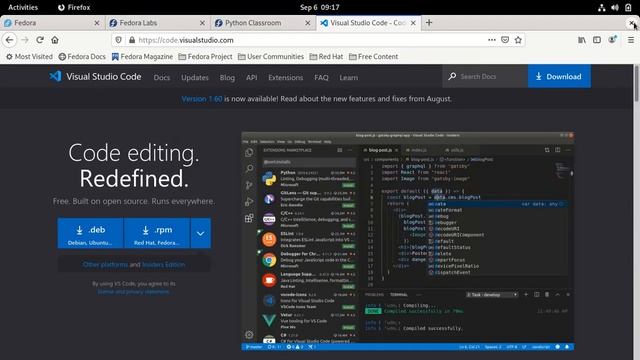Open GNOME Activities overview
Screen dimensions: 640x360
tap(23, 7)
